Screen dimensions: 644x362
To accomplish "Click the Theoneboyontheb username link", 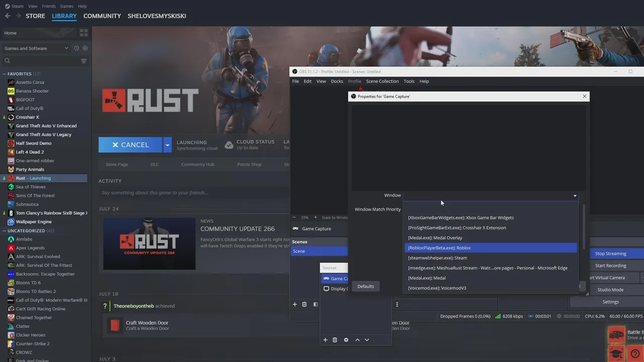I will [x=133, y=306].
